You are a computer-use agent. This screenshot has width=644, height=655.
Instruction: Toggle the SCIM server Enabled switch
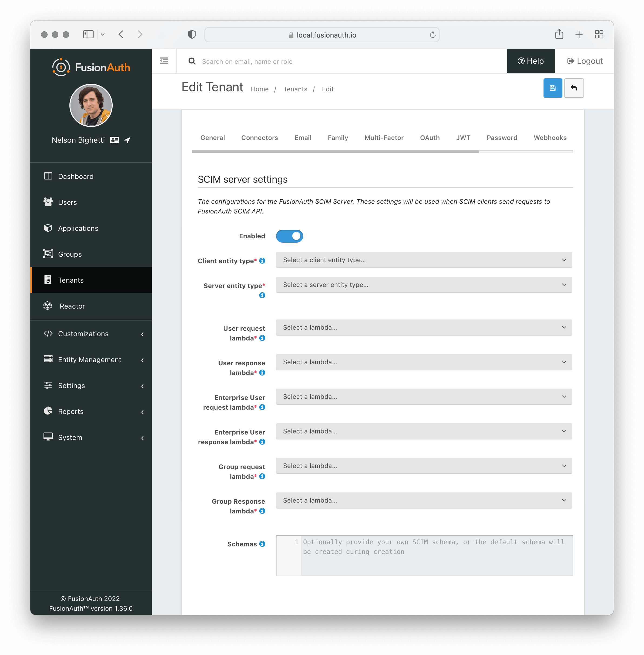290,235
